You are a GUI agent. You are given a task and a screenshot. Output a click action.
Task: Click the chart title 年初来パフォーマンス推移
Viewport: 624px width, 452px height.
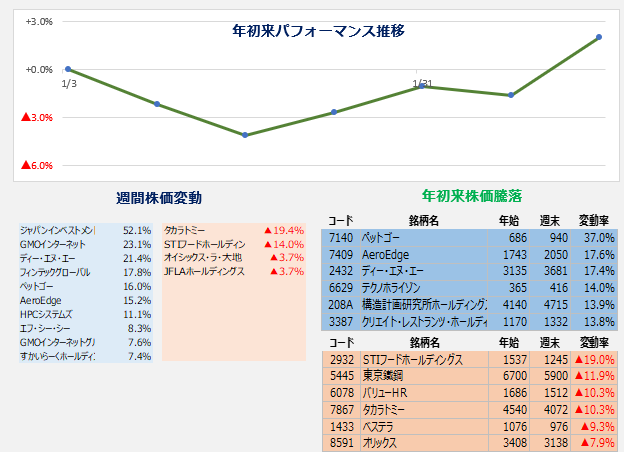(x=318, y=31)
